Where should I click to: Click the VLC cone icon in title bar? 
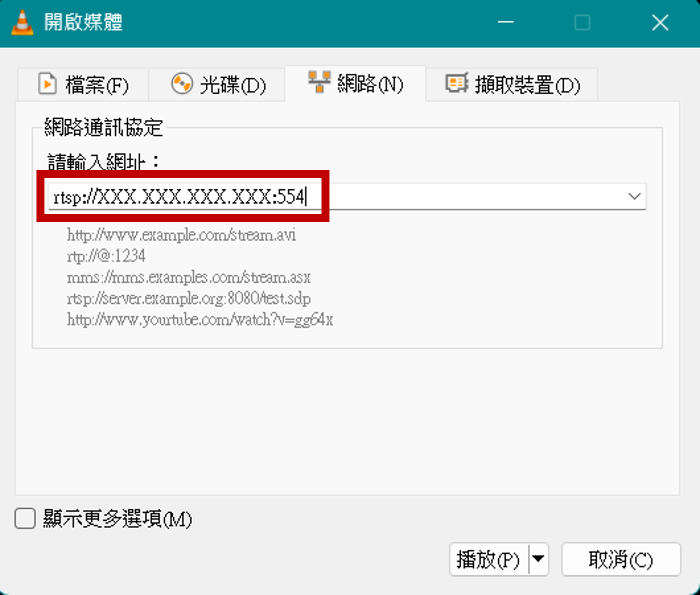tap(23, 23)
